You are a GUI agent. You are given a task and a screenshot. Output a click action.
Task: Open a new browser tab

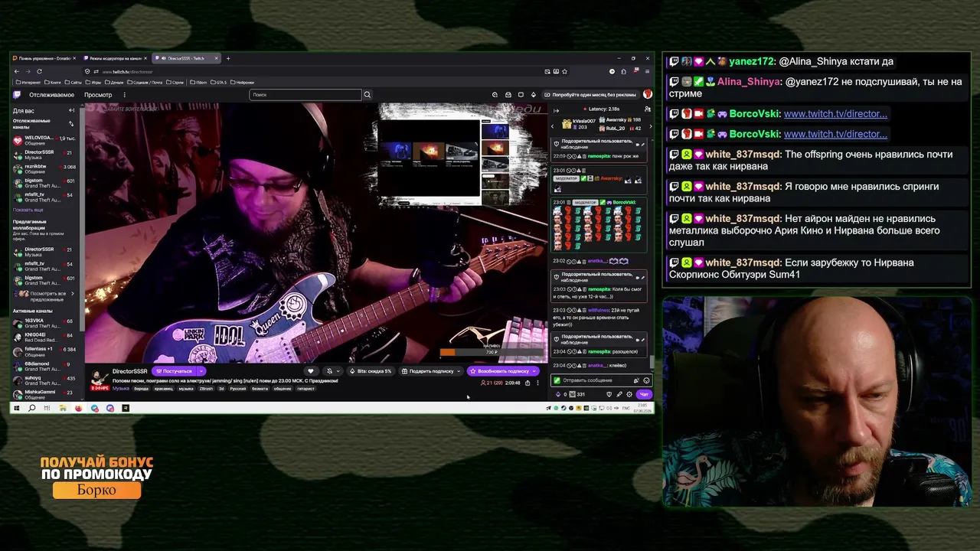tap(227, 58)
